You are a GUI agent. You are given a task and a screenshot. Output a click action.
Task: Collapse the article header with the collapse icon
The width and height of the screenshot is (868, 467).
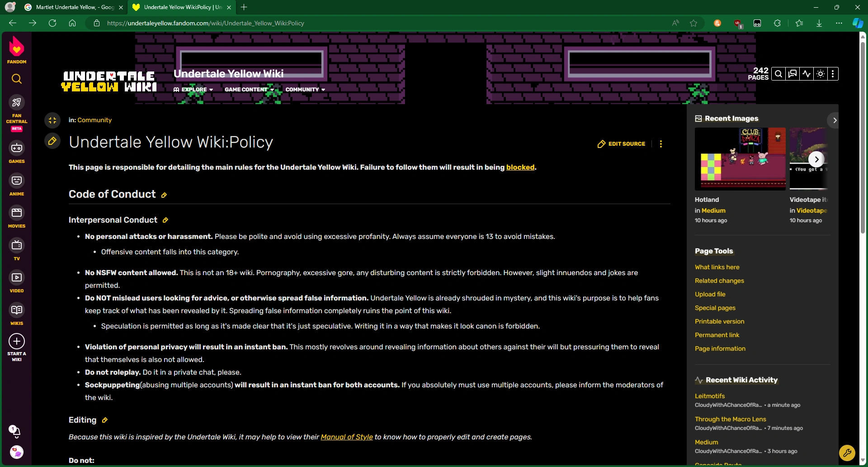pyautogui.click(x=52, y=120)
